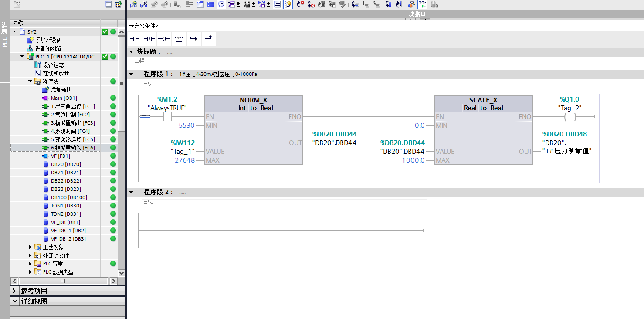Click the open branch icon
This screenshot has height=319, width=644.
click(193, 39)
